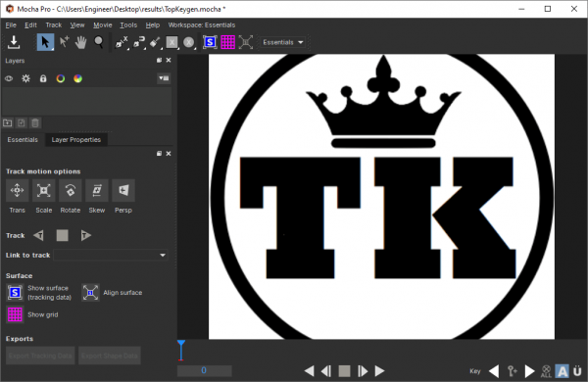This screenshot has height=382, width=588.
Task: Toggle Show grid in Surface section
Action: point(15,314)
